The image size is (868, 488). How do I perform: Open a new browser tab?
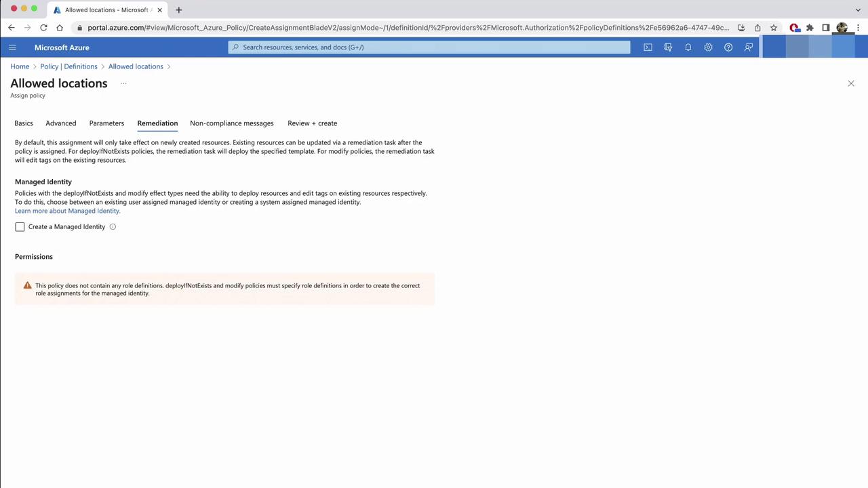coord(178,10)
